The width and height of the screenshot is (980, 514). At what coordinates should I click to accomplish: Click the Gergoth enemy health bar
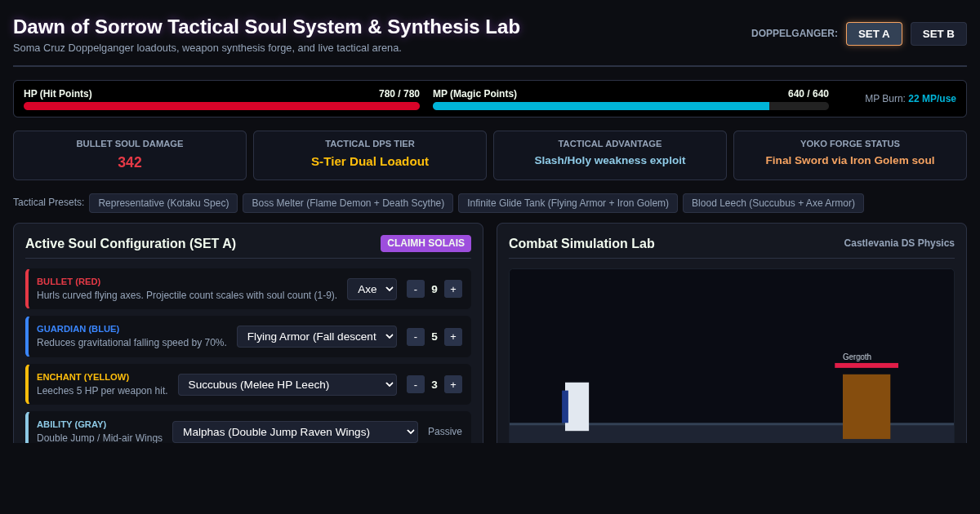click(x=866, y=366)
